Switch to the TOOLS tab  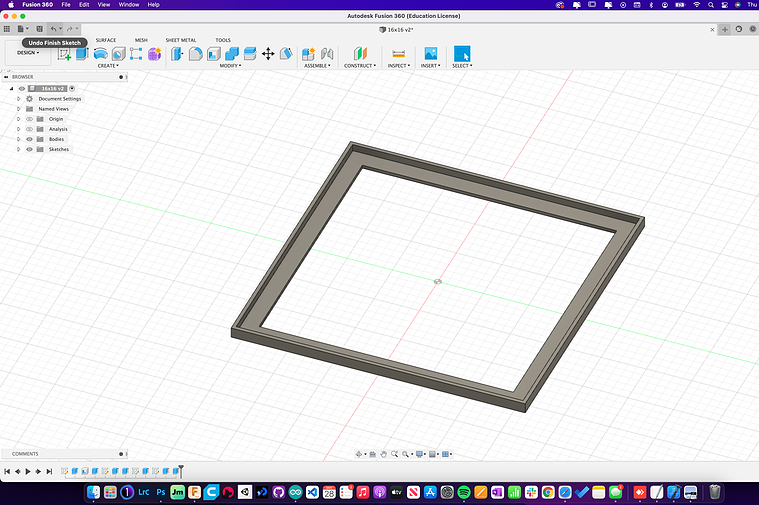point(223,40)
